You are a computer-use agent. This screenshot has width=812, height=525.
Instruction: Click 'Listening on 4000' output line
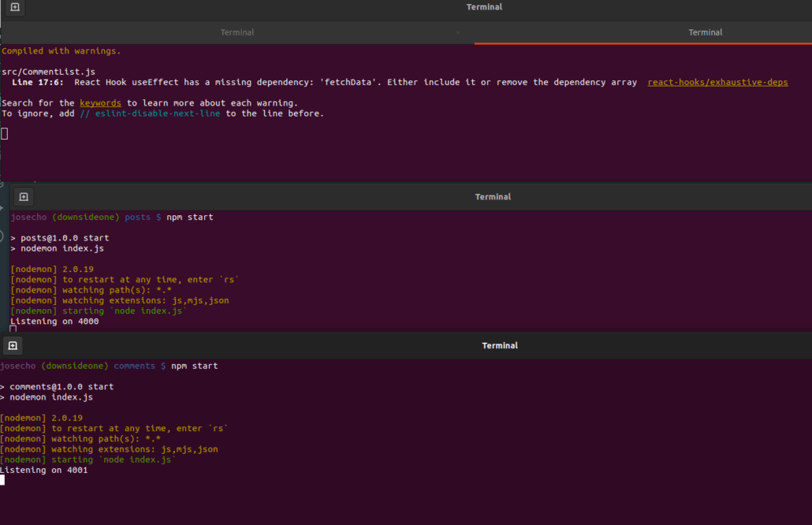tap(54, 321)
